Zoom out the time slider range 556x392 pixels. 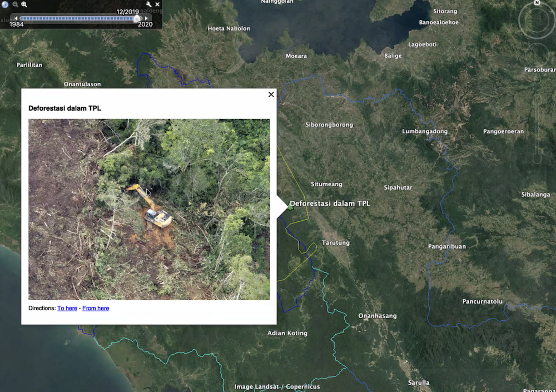pos(16,4)
